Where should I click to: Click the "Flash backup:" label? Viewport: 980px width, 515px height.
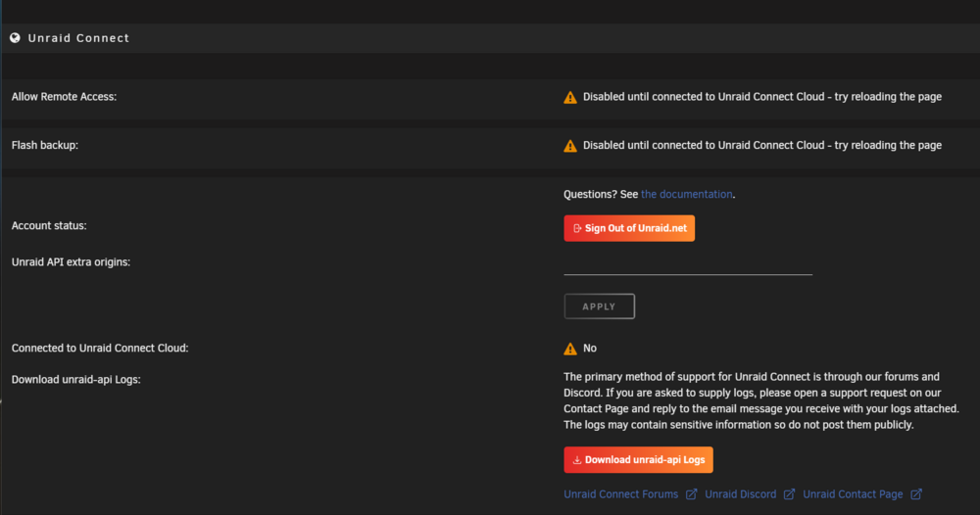(44, 146)
